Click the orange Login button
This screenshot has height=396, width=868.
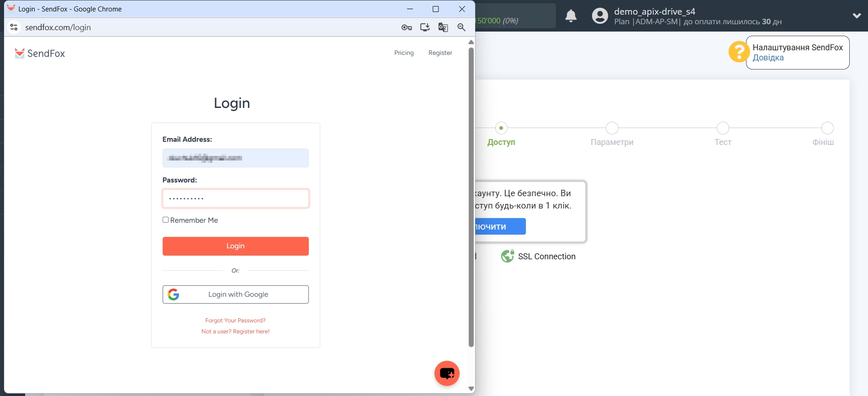(236, 246)
